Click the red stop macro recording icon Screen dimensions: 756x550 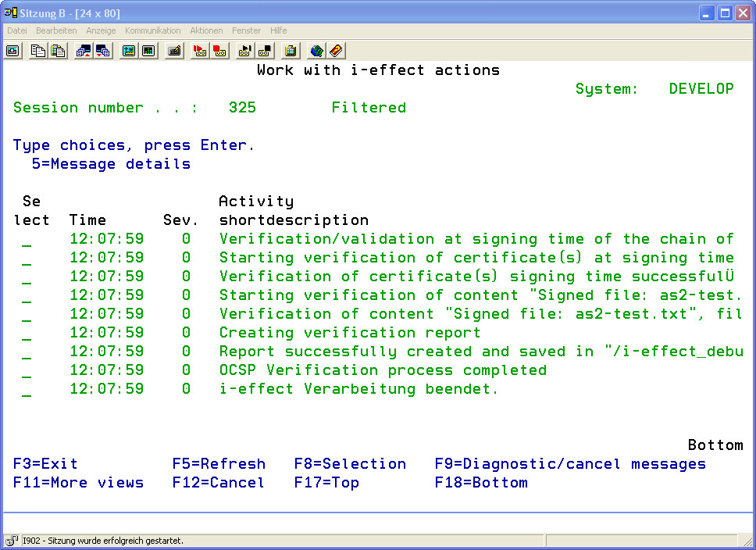pos(219,51)
